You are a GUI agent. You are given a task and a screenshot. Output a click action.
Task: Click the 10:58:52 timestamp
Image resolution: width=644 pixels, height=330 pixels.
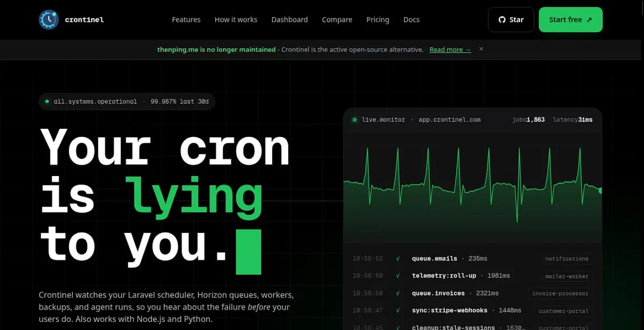pos(368,259)
